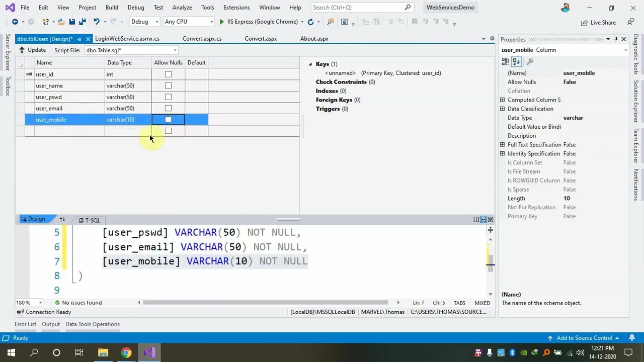The image size is (644, 362).
Task: Open the Build menu
Action: 112,8
